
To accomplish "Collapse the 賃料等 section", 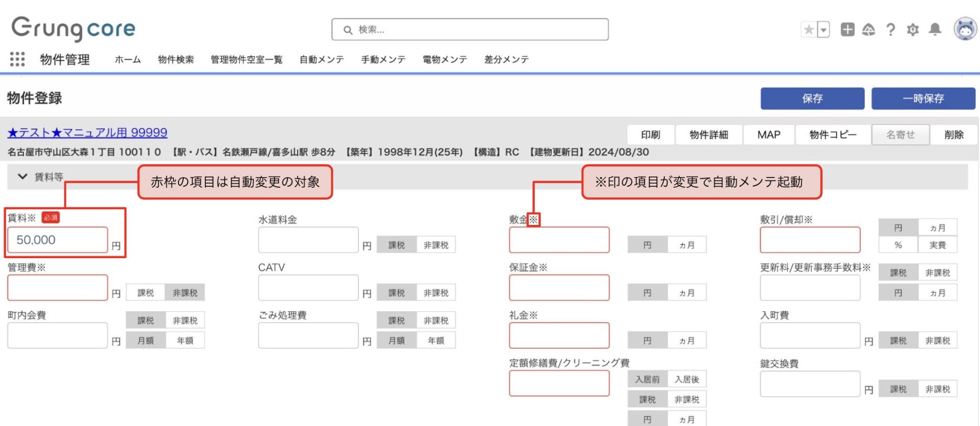I will tap(22, 177).
